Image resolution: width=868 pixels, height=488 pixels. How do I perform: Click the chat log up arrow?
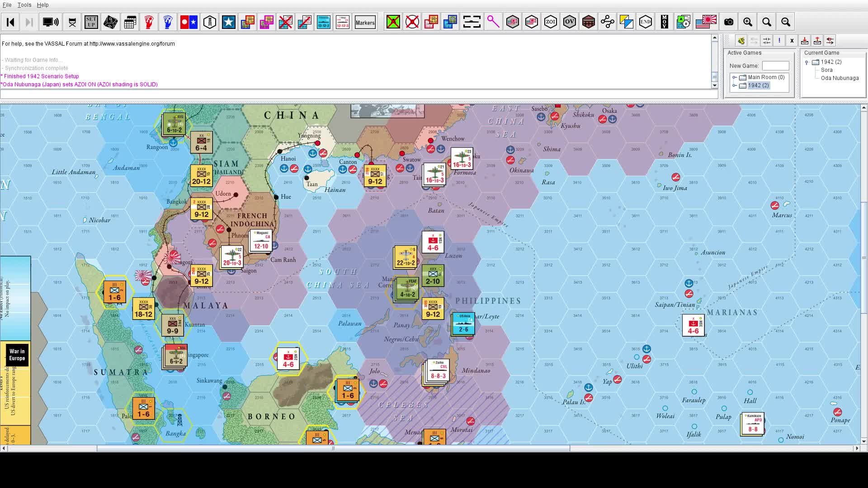click(715, 38)
